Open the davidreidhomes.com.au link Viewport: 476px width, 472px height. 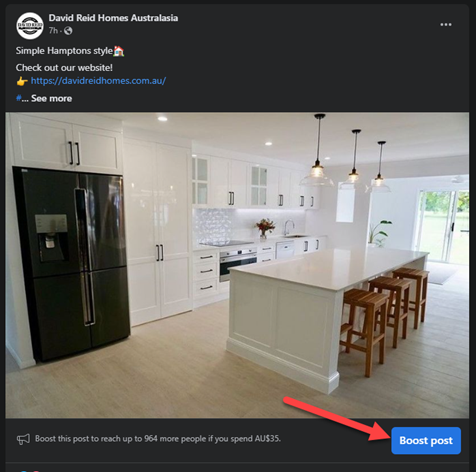tap(98, 81)
